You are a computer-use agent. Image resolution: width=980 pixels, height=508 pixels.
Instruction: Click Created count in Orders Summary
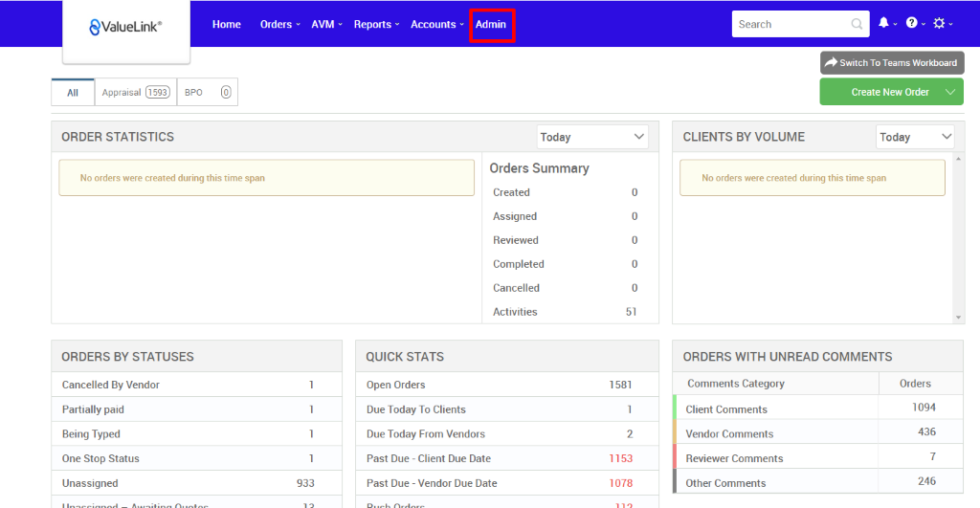(635, 192)
